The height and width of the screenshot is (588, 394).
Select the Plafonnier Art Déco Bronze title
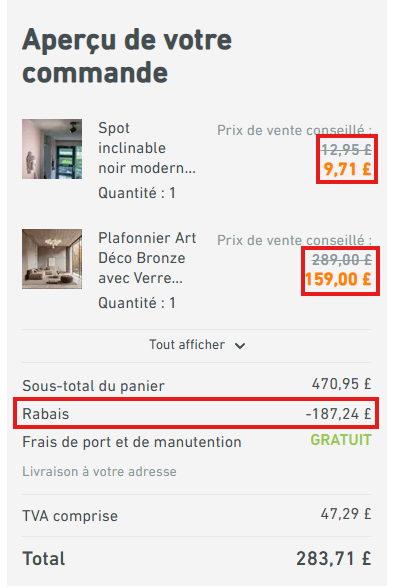click(x=147, y=258)
